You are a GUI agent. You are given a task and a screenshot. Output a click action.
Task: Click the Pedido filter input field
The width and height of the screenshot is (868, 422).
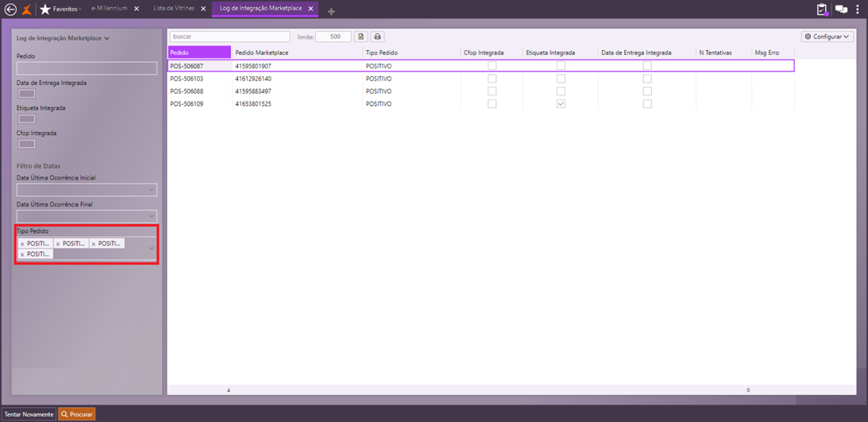(x=87, y=68)
